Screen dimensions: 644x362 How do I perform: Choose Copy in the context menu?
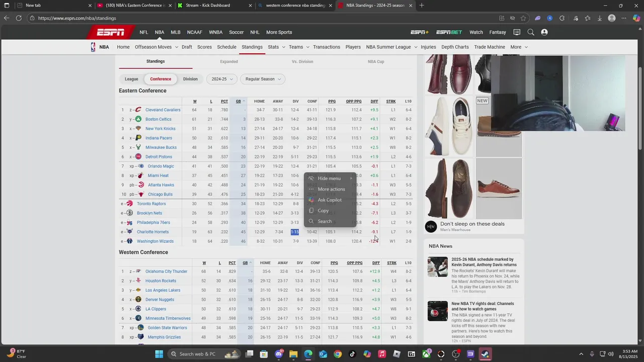point(330,211)
